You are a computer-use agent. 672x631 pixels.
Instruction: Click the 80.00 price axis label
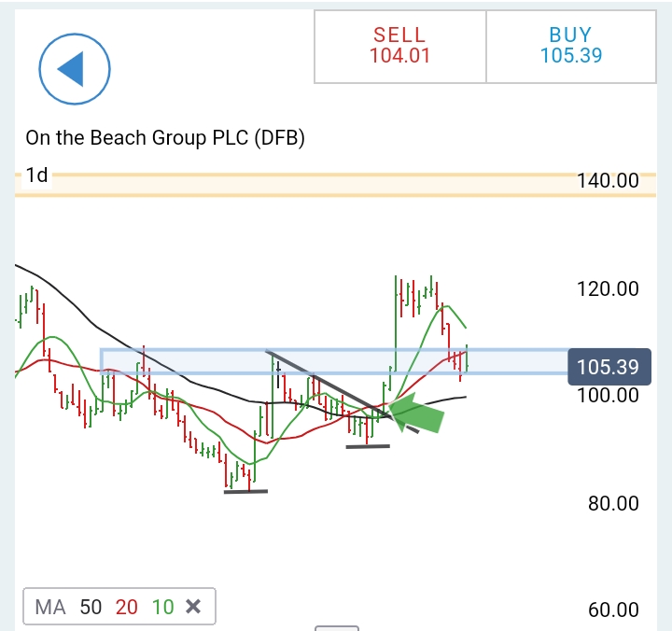(613, 503)
